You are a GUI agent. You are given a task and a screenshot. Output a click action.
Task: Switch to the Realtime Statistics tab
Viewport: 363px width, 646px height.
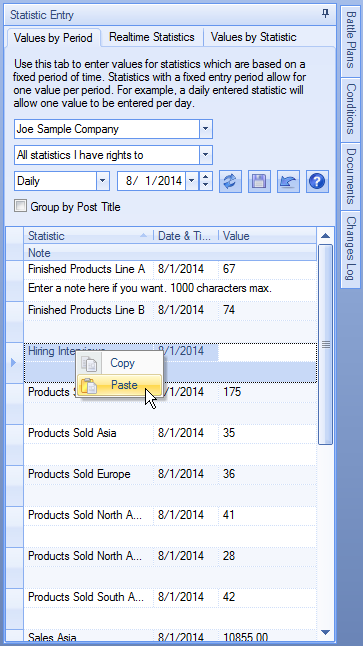pos(152,37)
